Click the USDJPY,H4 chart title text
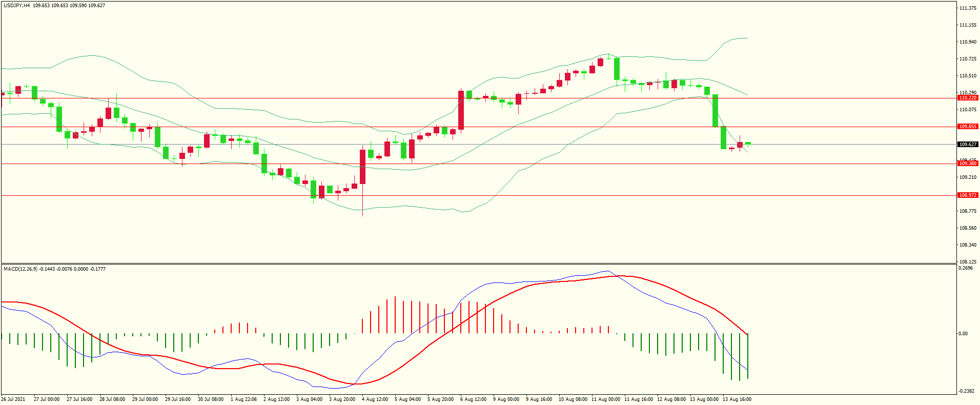Viewport: 980px width, 405px height. click(x=17, y=6)
